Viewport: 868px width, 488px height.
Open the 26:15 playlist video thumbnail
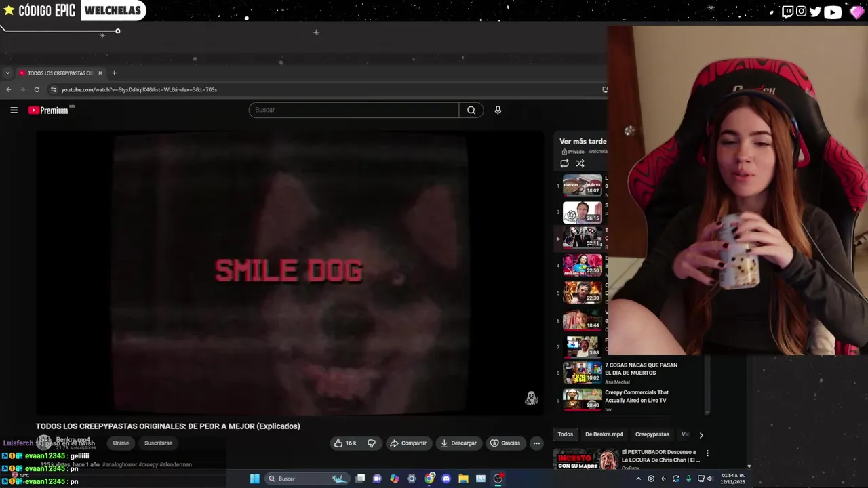tap(582, 212)
